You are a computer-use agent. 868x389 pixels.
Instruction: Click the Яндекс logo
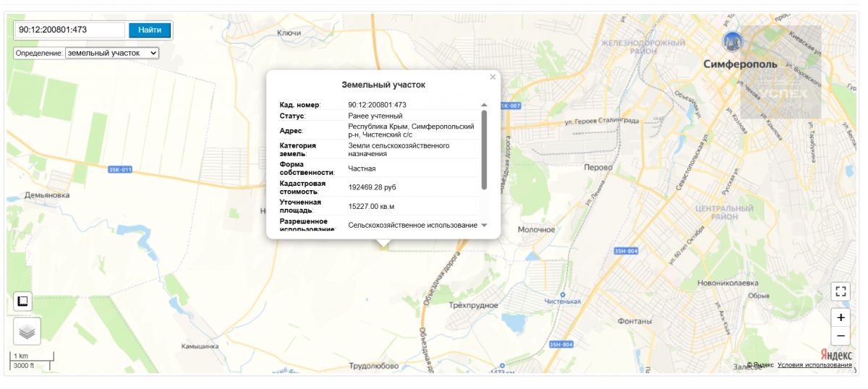[x=835, y=354]
